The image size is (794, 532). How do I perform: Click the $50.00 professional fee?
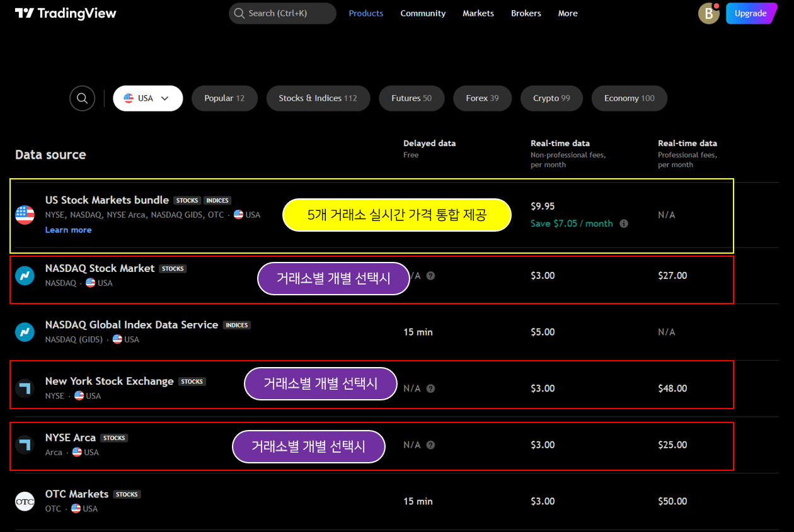[672, 501]
